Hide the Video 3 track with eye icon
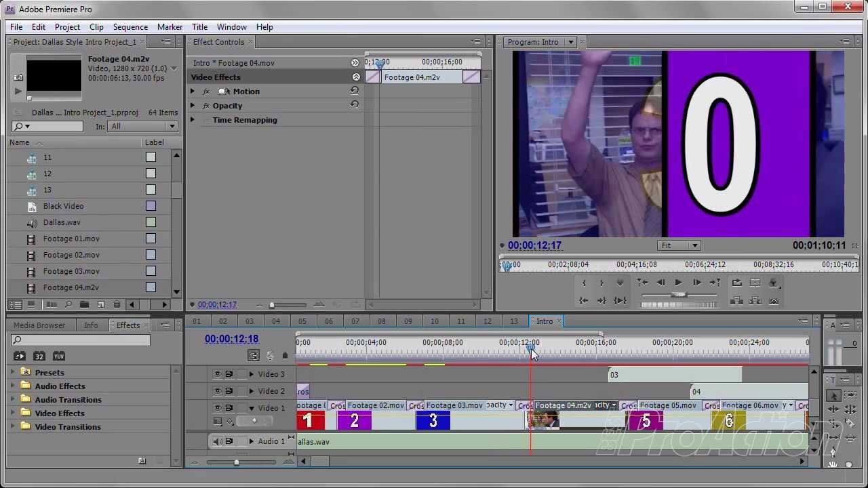 click(218, 374)
